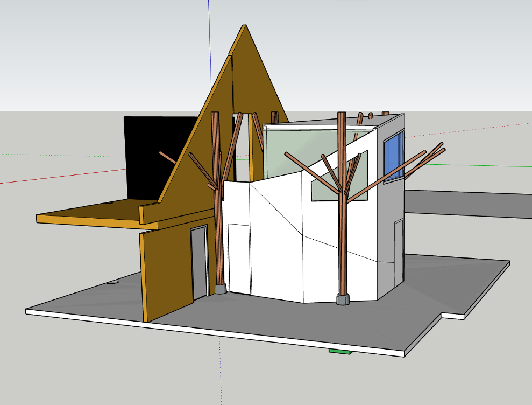532x405 pixels.
Task: Select the blue window on the gray wall
Action: coord(394,156)
